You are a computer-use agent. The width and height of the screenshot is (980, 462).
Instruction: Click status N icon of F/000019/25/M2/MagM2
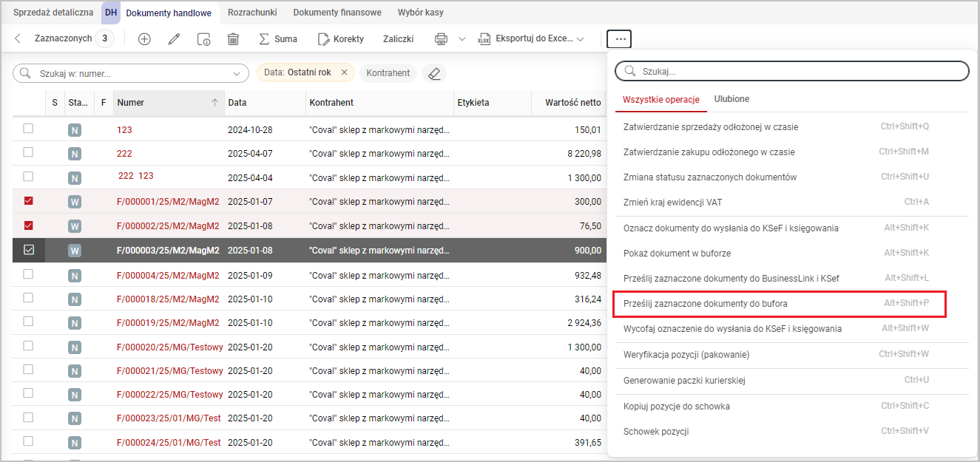(74, 323)
